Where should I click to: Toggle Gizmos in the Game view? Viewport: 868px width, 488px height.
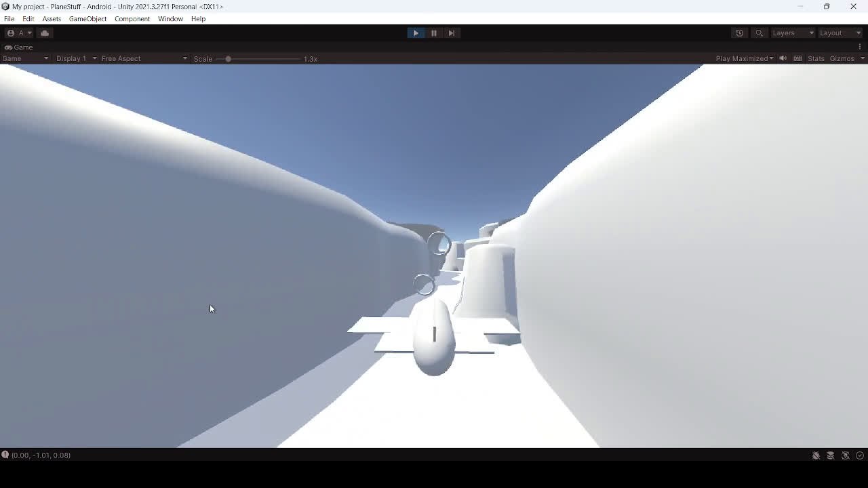842,59
